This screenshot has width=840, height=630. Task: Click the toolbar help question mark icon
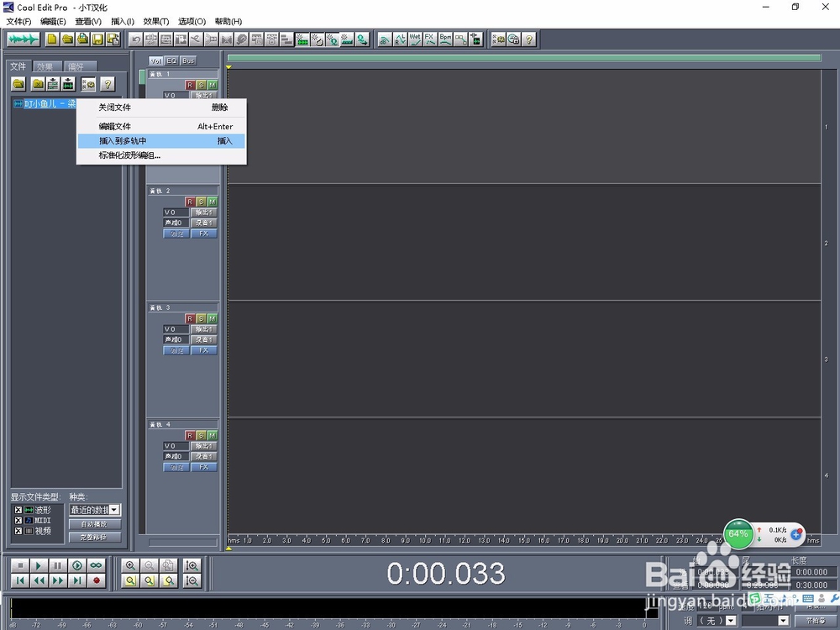(528, 39)
